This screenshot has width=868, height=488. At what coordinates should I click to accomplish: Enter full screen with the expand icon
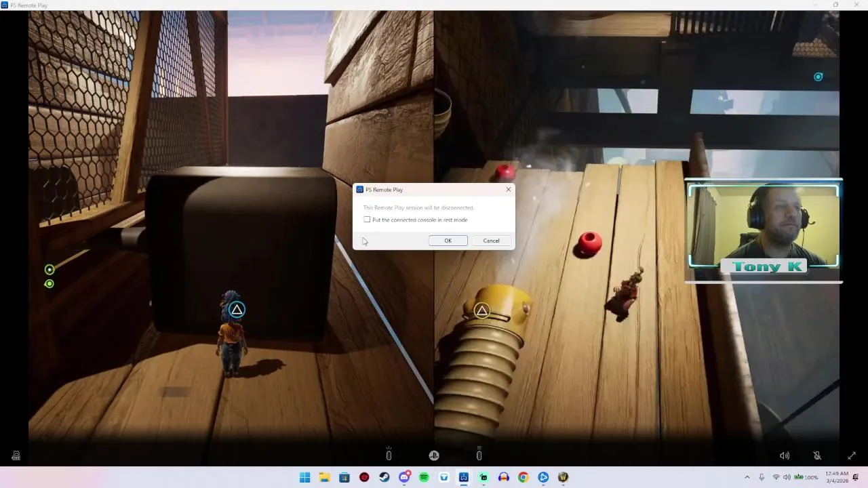tap(852, 455)
